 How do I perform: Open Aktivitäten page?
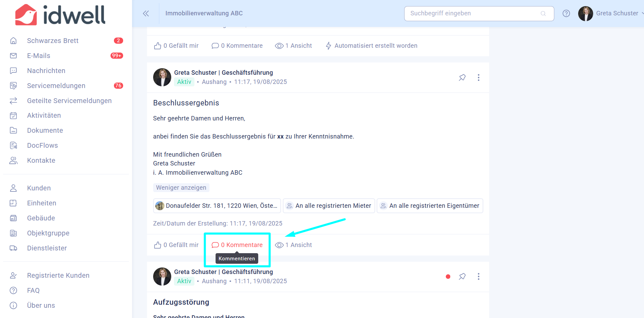44,115
